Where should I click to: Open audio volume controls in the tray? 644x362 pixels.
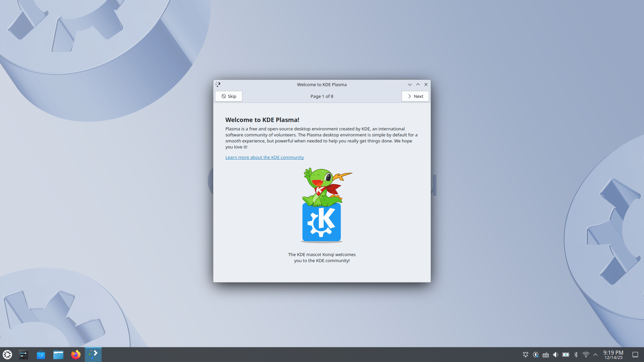point(556,355)
